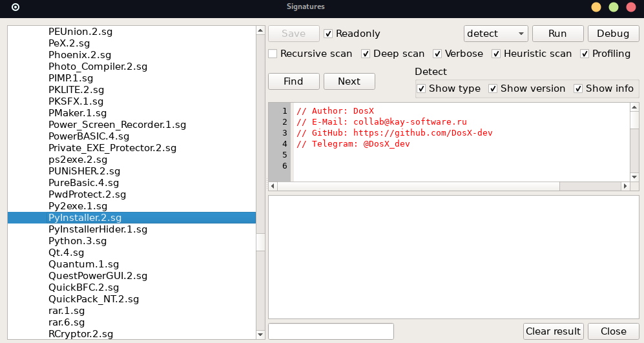Click code editor horizontal scroll left arrow
The height and width of the screenshot is (343, 644).
(x=273, y=186)
